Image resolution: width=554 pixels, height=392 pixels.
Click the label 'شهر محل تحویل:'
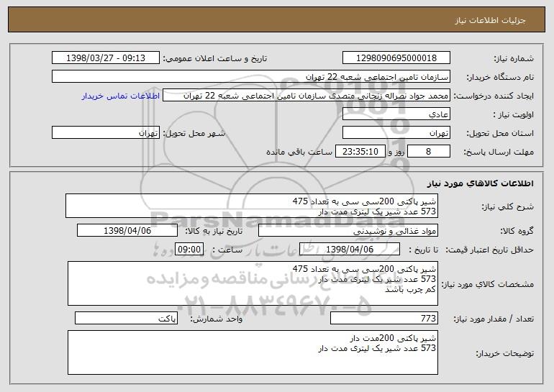(194, 133)
